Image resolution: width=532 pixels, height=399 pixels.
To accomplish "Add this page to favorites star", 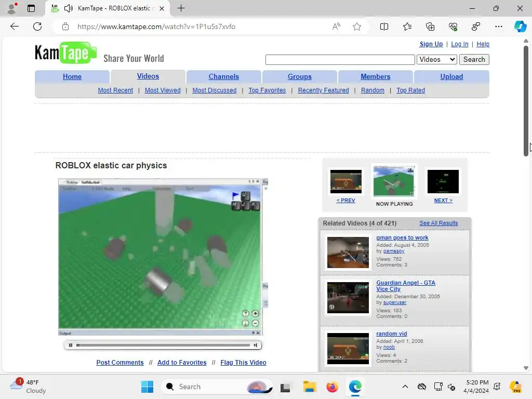I will (x=356, y=26).
